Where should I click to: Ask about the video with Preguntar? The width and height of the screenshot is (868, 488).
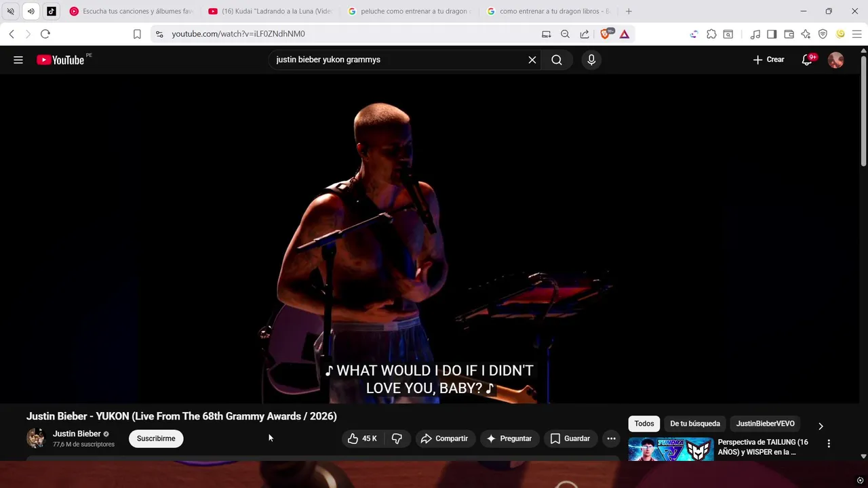coord(509,439)
